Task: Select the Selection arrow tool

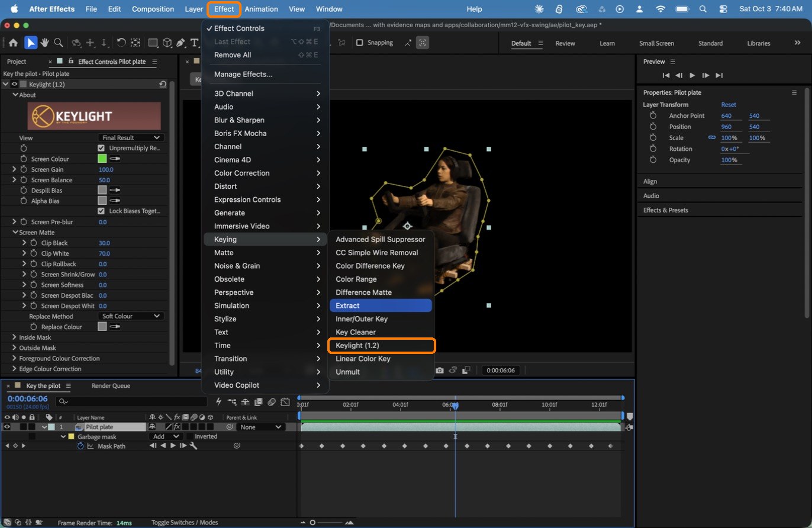Action: 30,43
